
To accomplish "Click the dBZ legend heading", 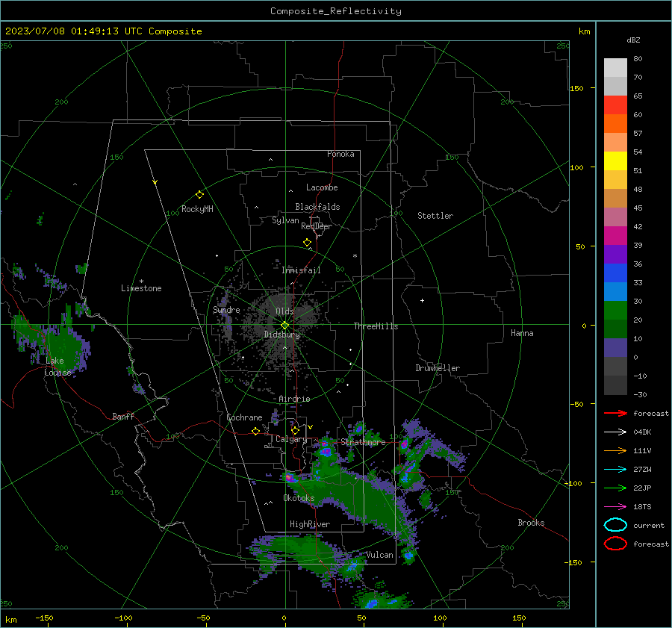I will [x=633, y=40].
